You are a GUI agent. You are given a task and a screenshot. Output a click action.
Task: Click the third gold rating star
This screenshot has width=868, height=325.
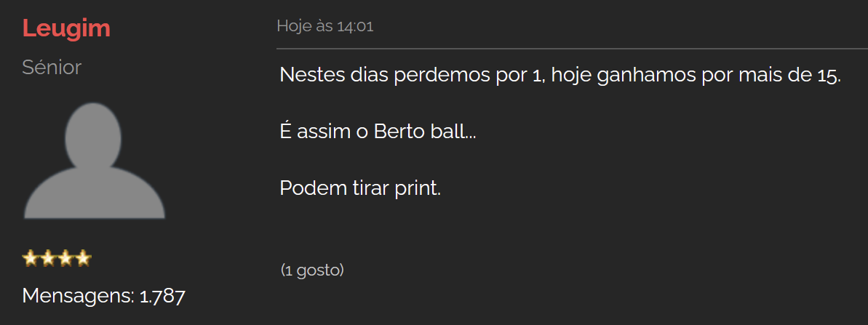pos(65,258)
